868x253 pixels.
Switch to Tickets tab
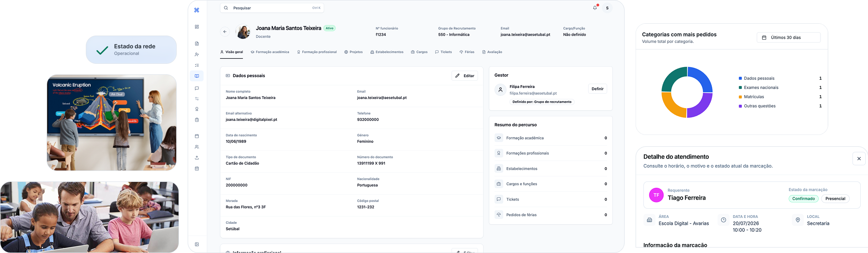tap(443, 52)
